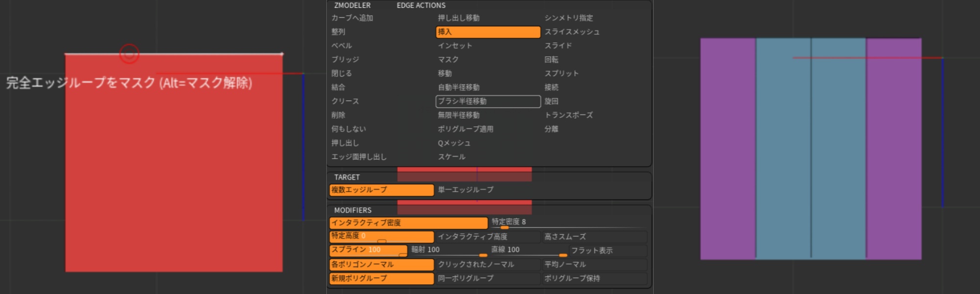Viewport: 980px width, 294px height.
Task: Select ブリッジ edge action
Action: (345, 59)
